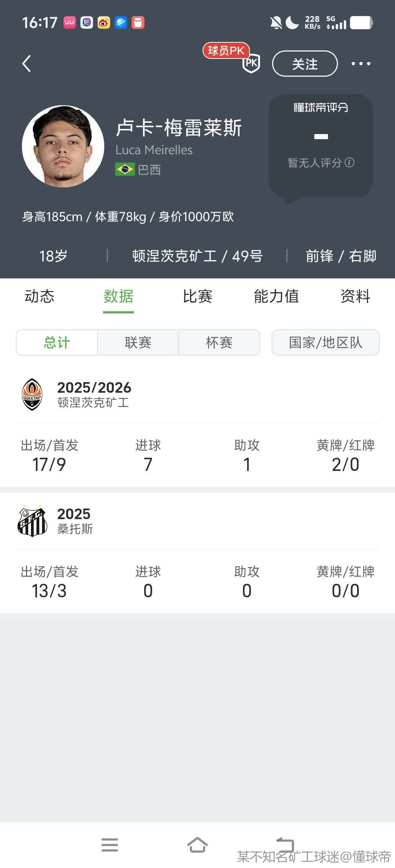Tap Luca Meirelles' profile photo
Viewport: 395px width, 868px height.
(63, 146)
